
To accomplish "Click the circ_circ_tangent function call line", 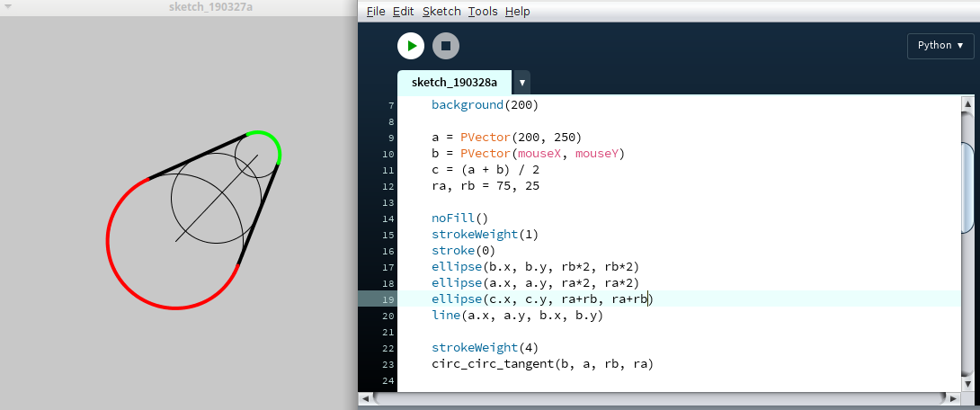I will click(x=542, y=364).
